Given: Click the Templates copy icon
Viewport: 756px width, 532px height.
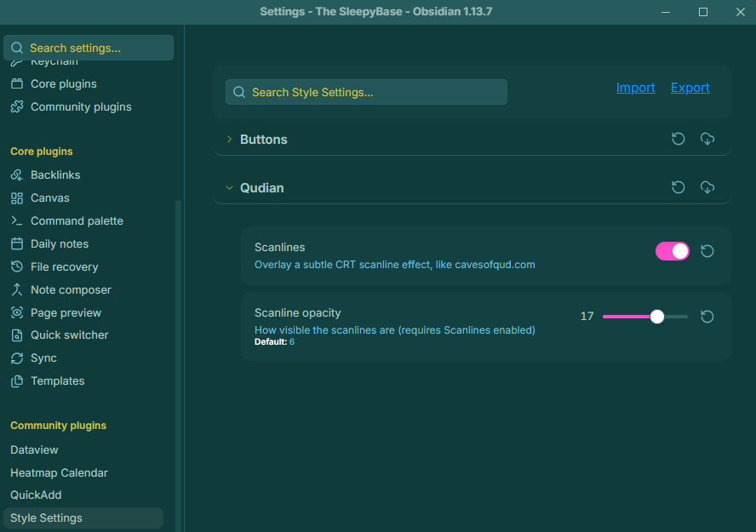Looking at the screenshot, I should coord(17,381).
